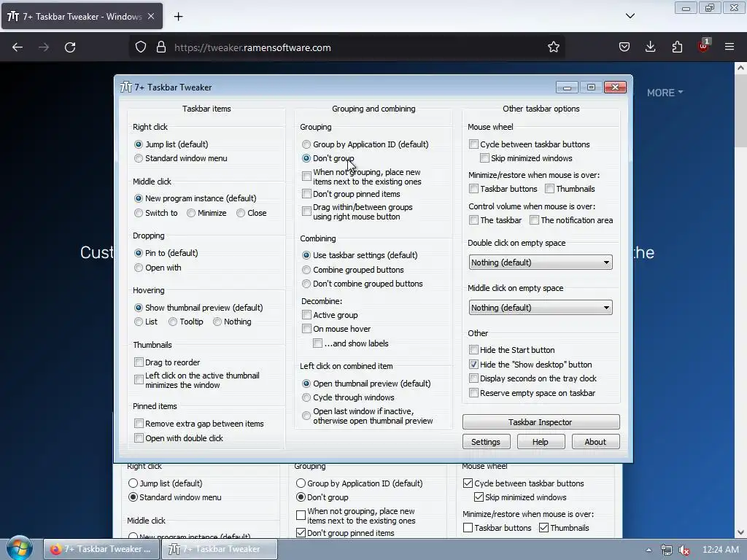Expand the MORE menu on webpage
Viewport: 747px width, 560px height.
[665, 93]
